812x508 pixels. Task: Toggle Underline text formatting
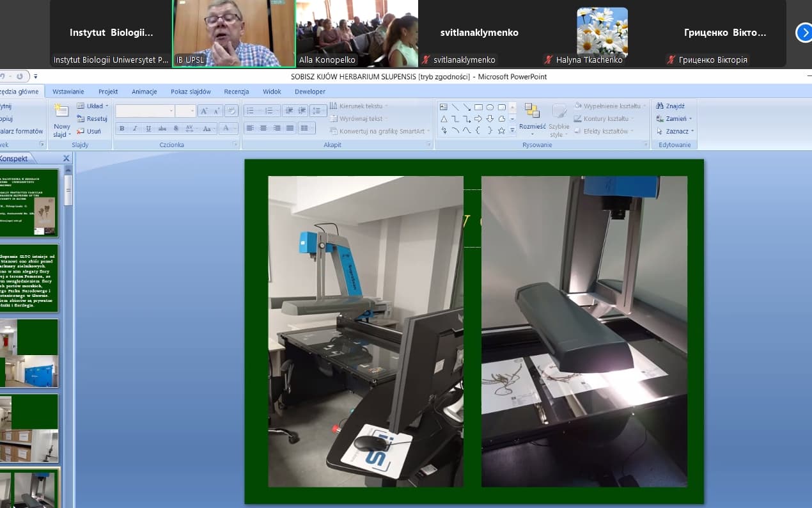coord(148,129)
